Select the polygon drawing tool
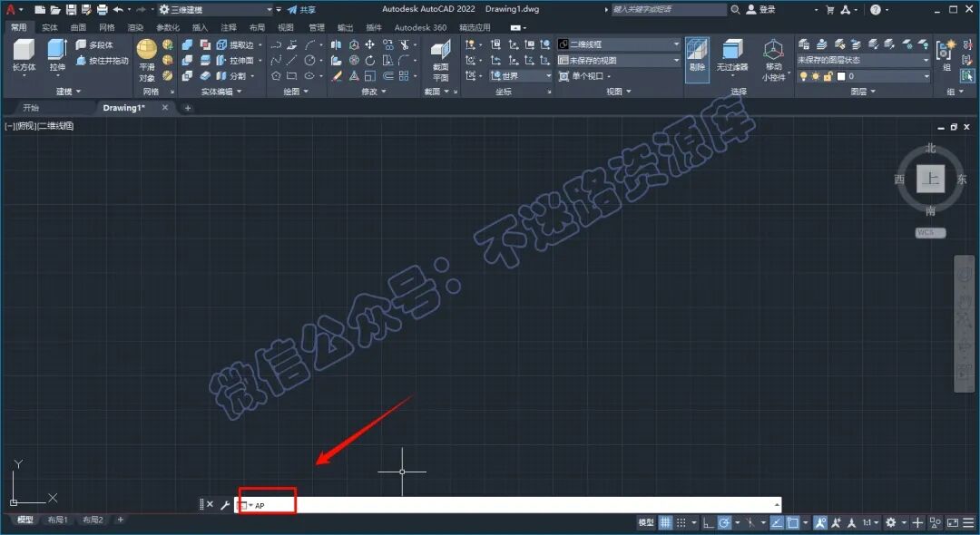The image size is (980, 535). click(276, 75)
